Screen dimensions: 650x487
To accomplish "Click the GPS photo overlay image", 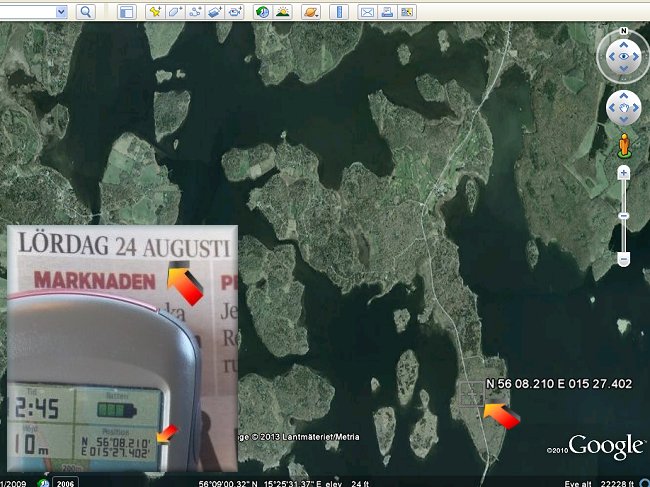I will (x=123, y=349).
